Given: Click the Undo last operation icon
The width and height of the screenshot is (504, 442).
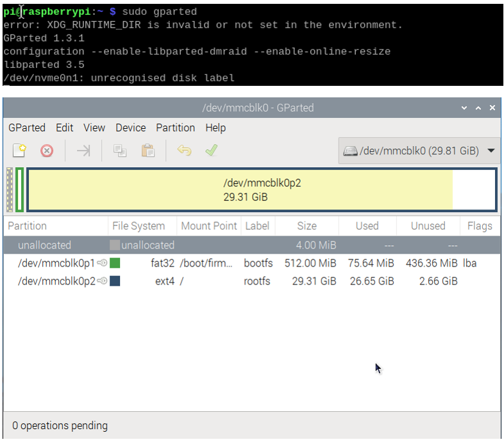Looking at the screenshot, I should [184, 151].
